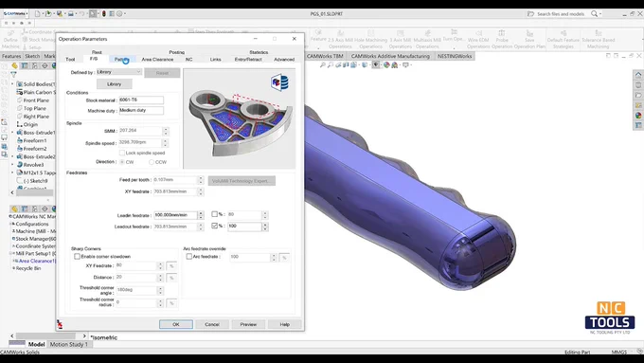Click the Cancel button

tap(212, 324)
